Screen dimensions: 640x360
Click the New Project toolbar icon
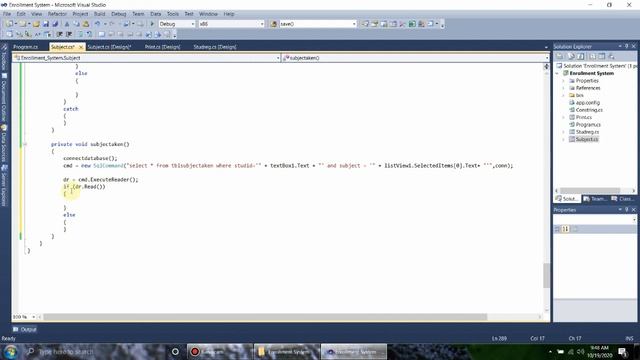pos(9,24)
